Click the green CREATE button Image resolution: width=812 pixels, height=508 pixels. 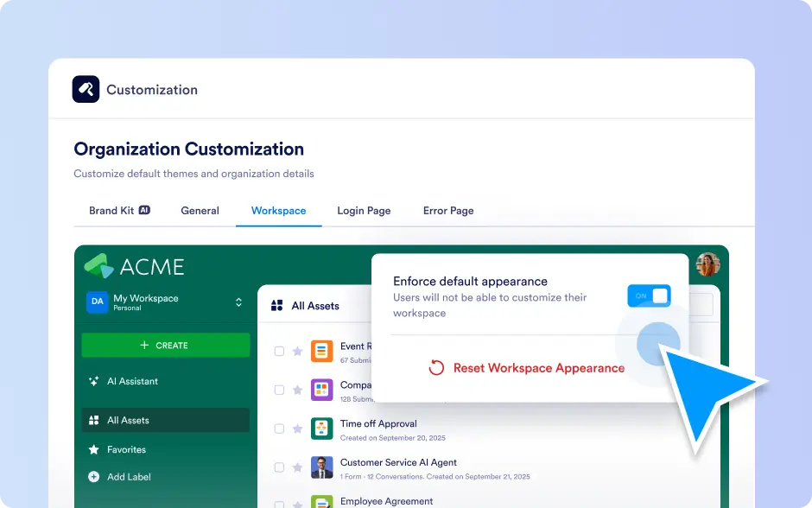click(x=165, y=346)
